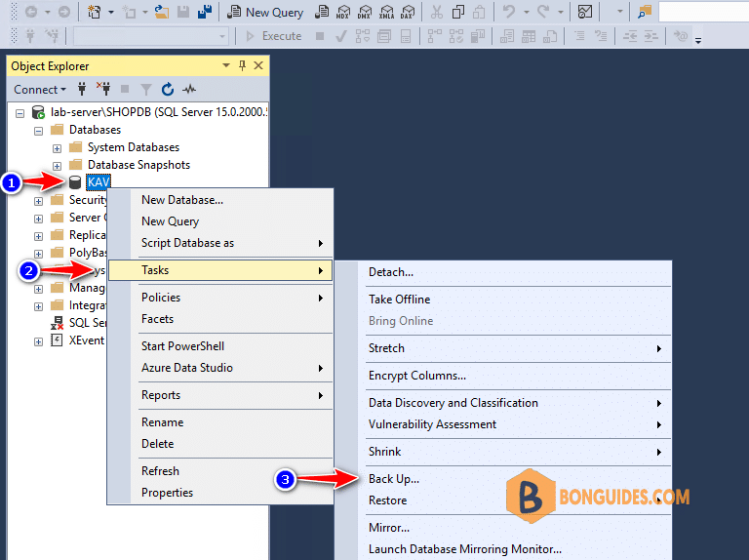Toggle auto-hide pin on Object Explorer

242,65
